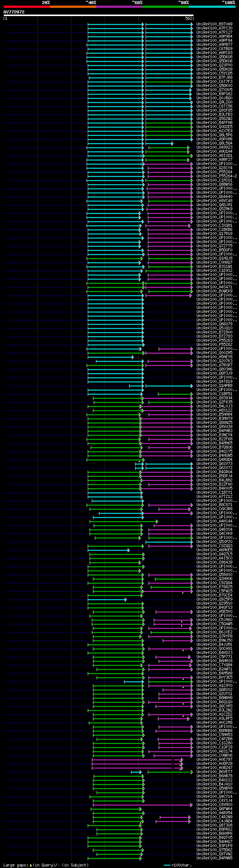Screen dimensions: 239x868
Task: Click the UniRef100_A9PF84 hit label
Action: pyautogui.click(x=214, y=40)
